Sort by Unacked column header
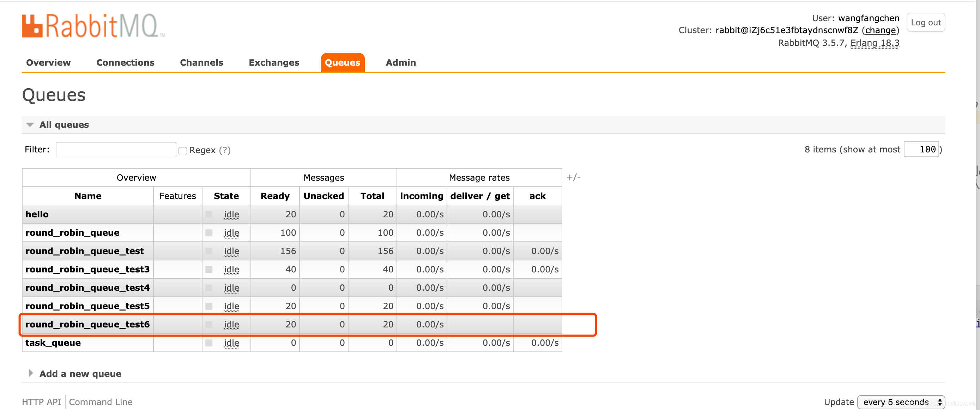This screenshot has height=410, width=980. (323, 196)
